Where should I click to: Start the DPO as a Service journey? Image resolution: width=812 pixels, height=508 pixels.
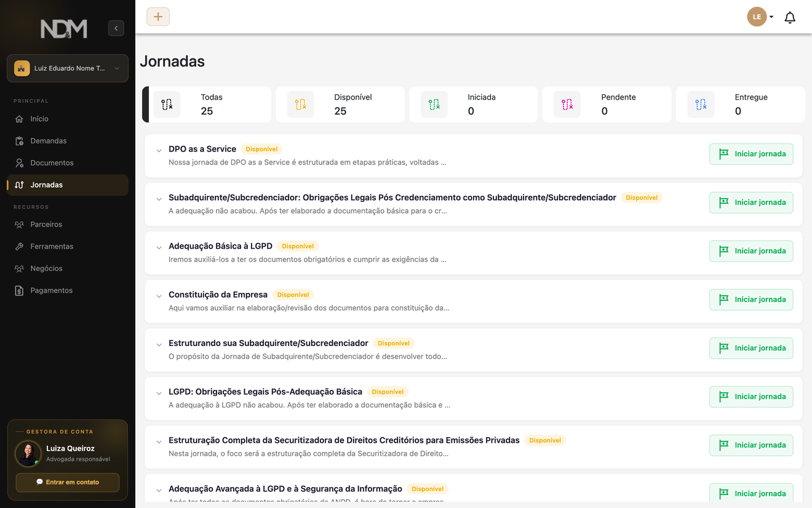click(x=751, y=154)
